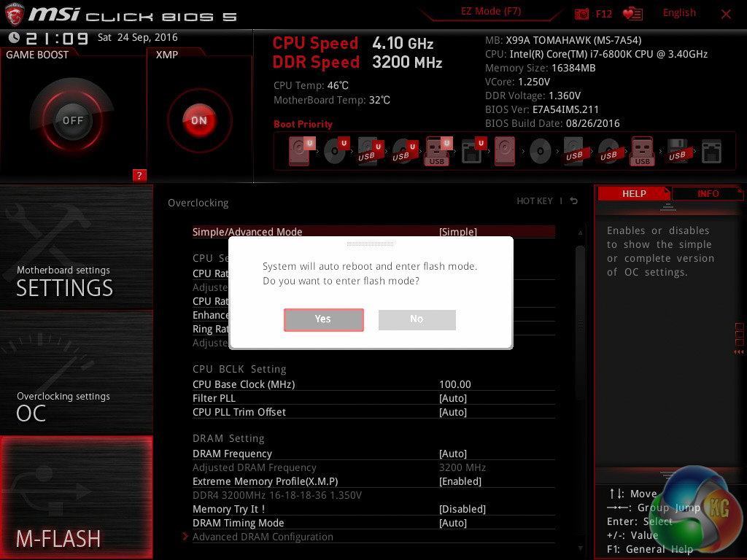Toggle the XMP button currently ON
Viewport: 747px width, 560px height.
coord(199,120)
